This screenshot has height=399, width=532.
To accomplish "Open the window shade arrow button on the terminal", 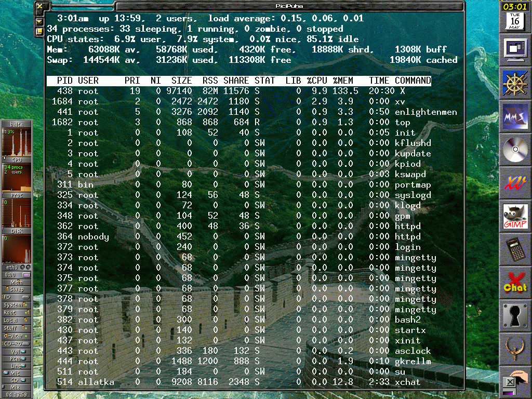I will pyautogui.click(x=39, y=21).
